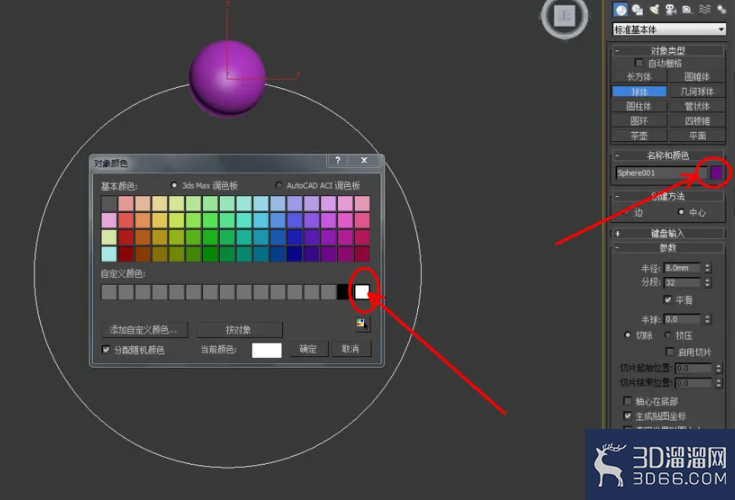Open the Lights category icon

coord(654,10)
